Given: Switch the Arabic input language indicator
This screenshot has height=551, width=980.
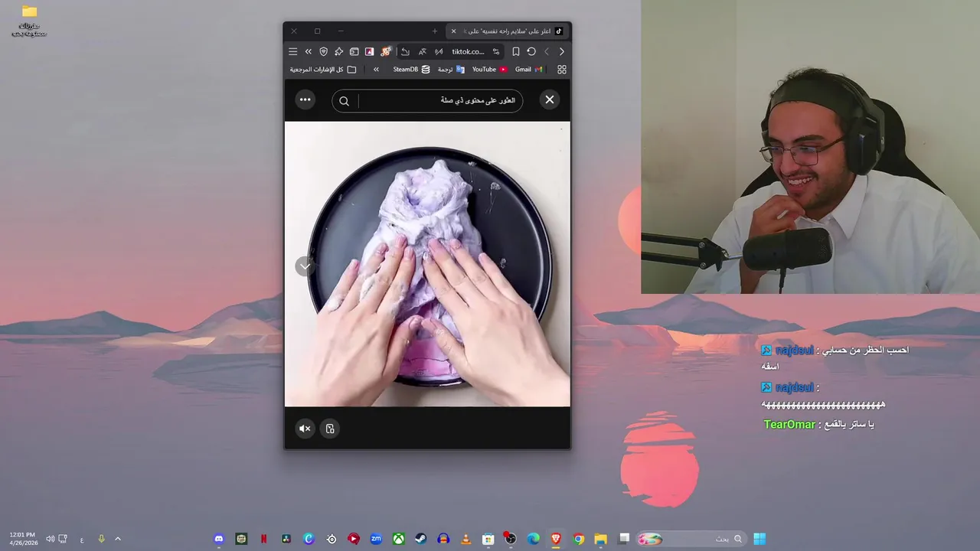Looking at the screenshot, I should (82, 539).
